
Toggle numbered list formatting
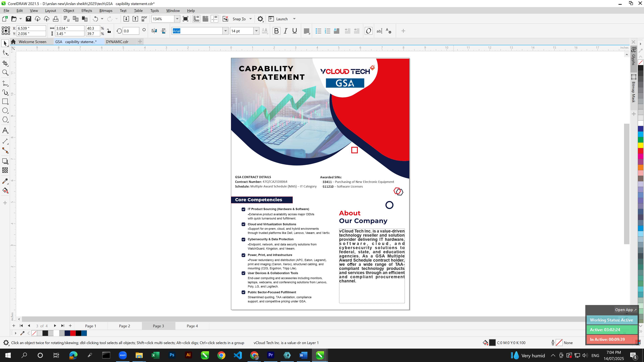click(x=327, y=31)
